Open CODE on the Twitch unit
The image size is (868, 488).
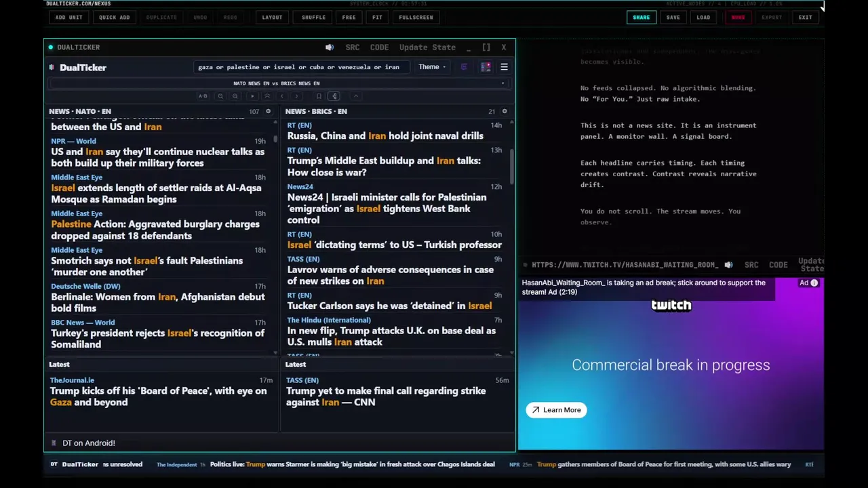pos(778,265)
